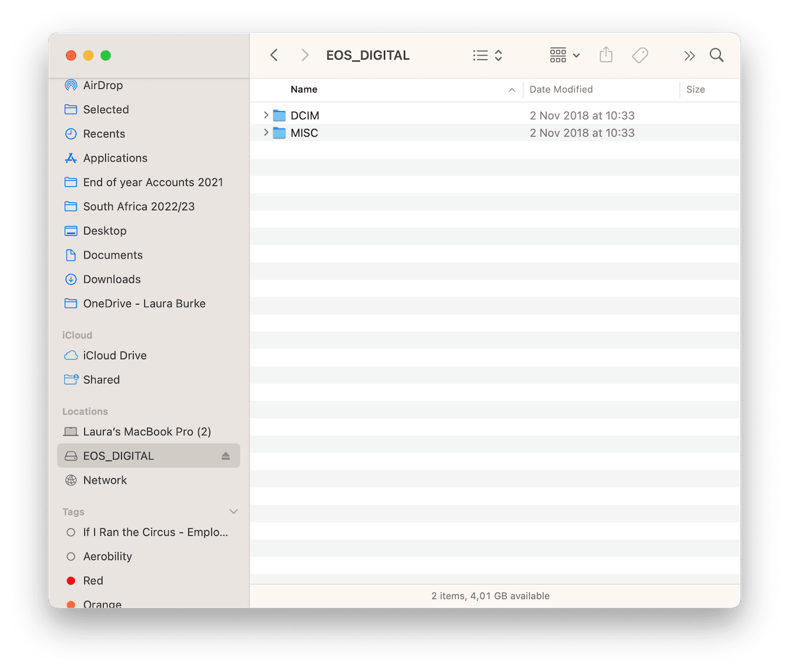Open iCloud Drive
The width and height of the screenshot is (789, 672).
[x=115, y=355]
